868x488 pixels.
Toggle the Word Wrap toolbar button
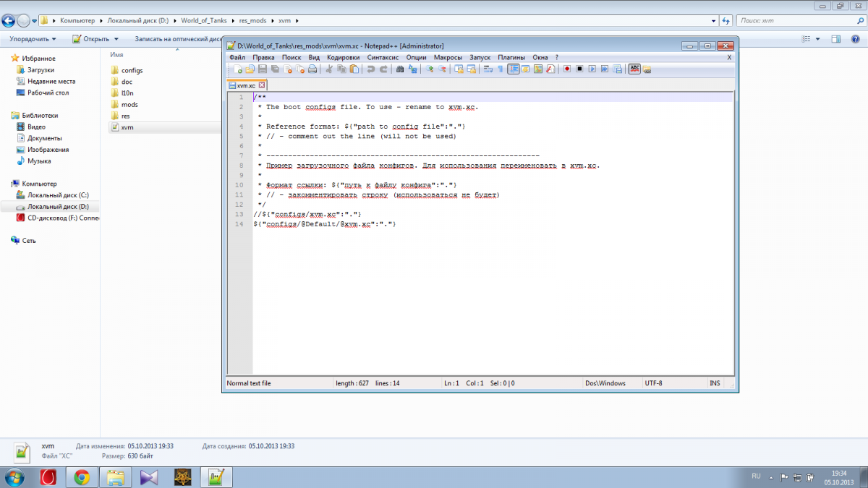coord(488,69)
